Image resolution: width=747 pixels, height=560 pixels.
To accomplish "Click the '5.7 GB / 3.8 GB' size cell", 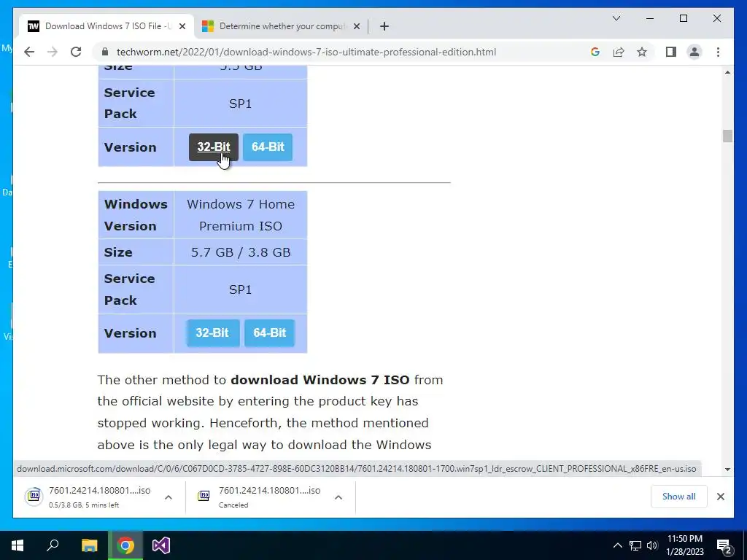I will 241,252.
